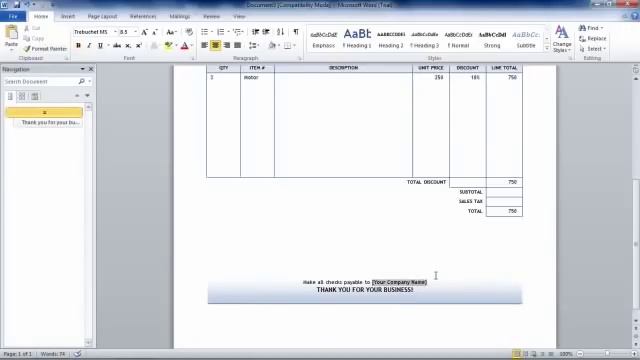Open the Find dropdown arrow
The height and width of the screenshot is (360, 640).
[x=602, y=28]
